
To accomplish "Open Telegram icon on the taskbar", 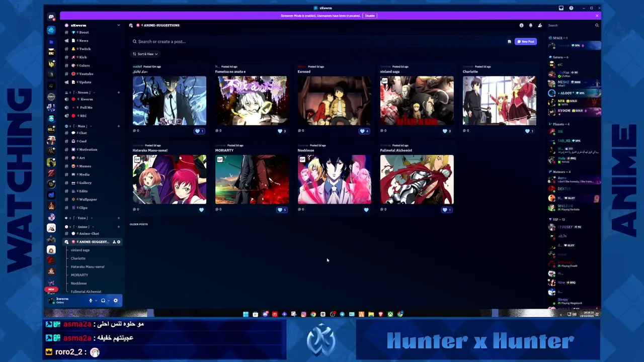I will [x=342, y=314].
